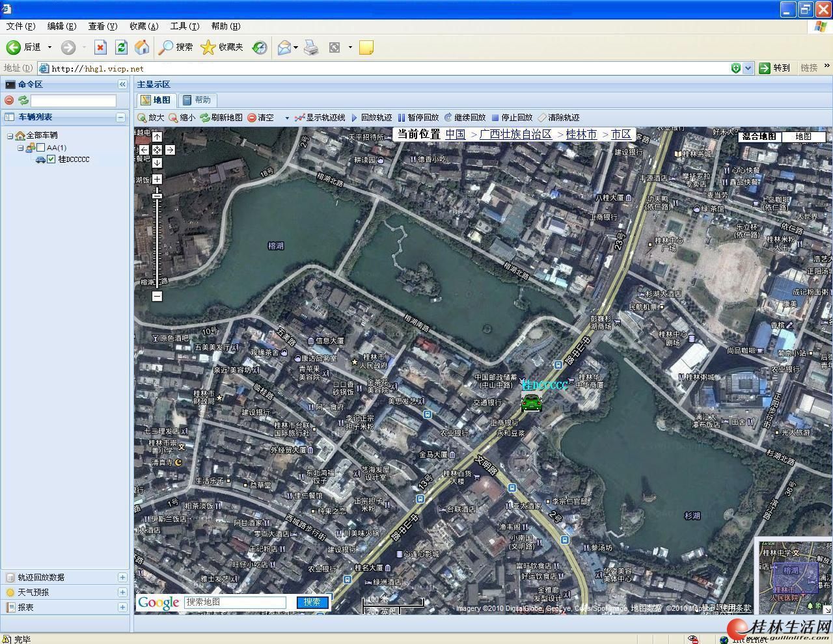Click the 桂林市 location link

(x=581, y=135)
